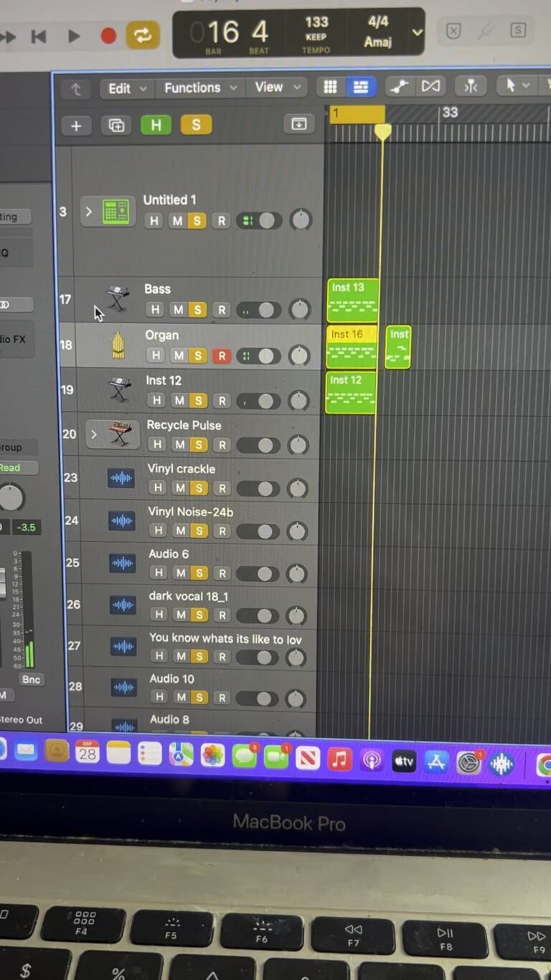Select the list view icon button
This screenshot has height=980, width=551.
(x=361, y=87)
